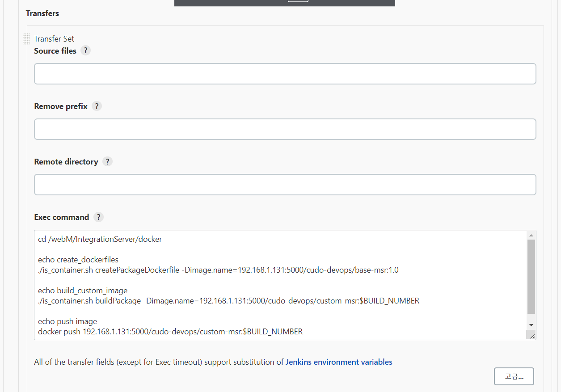Image resolution: width=561 pixels, height=392 pixels.
Task: Click the Exec command scrollbar thumb
Action: (x=531, y=276)
